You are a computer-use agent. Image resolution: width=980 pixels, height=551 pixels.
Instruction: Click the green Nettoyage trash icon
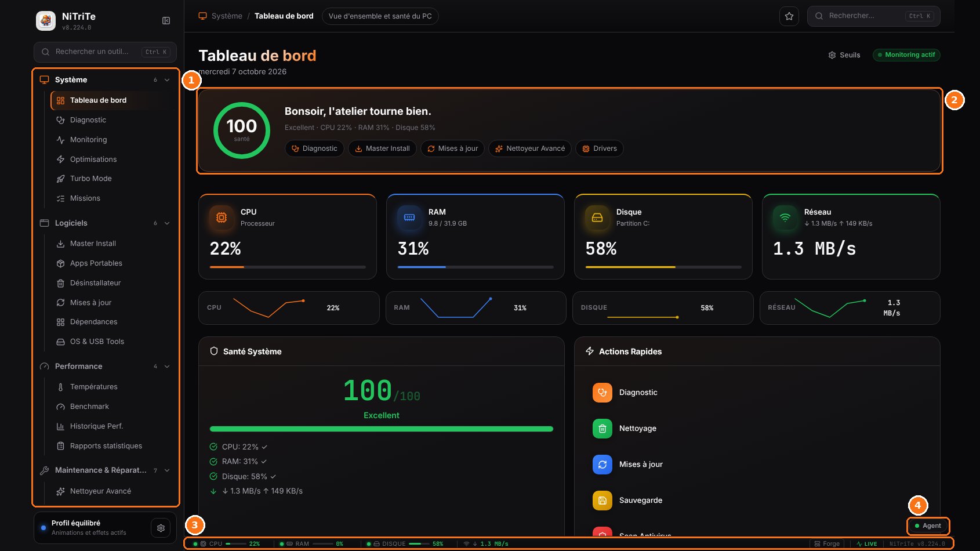(x=602, y=429)
